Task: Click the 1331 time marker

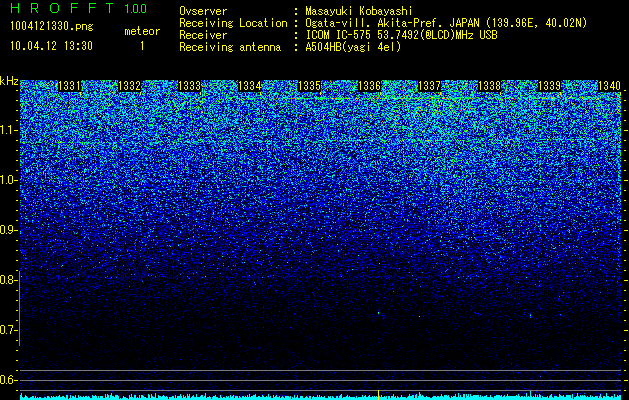Action: (70, 86)
